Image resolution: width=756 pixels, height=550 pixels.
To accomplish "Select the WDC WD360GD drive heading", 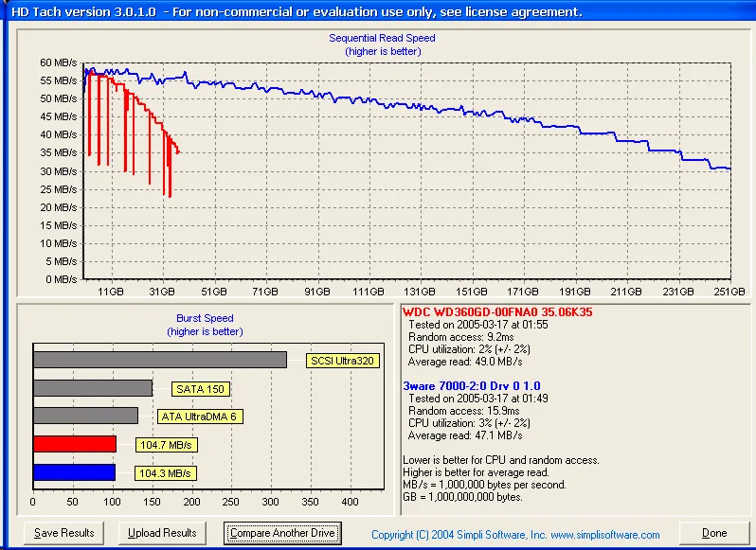I will [498, 311].
